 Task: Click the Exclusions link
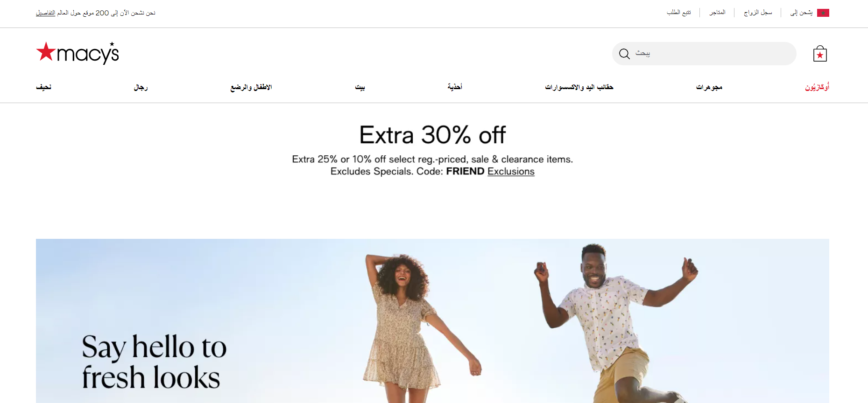(511, 171)
